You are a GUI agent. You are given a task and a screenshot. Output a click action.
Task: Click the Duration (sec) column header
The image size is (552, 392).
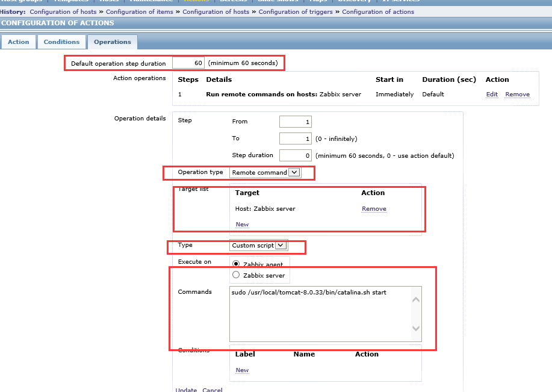449,79
